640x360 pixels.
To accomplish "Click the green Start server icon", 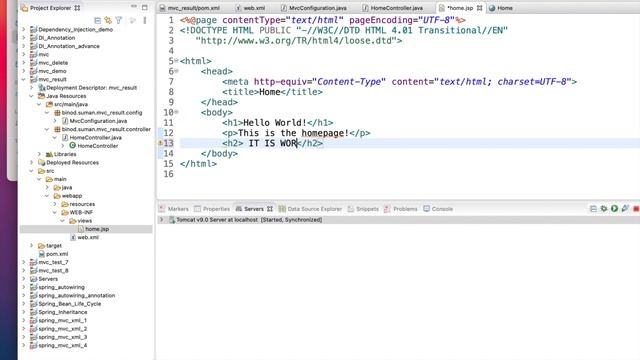I will point(614,209).
